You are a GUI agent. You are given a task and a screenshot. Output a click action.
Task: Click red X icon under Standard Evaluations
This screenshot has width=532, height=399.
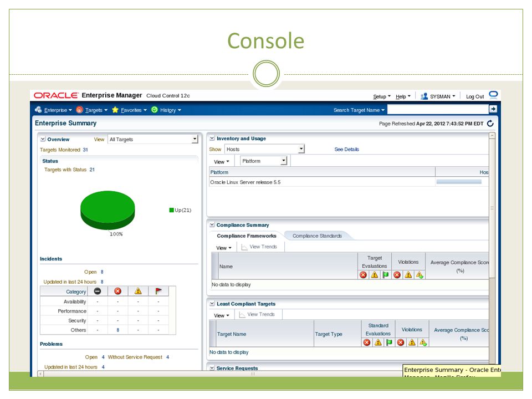pos(367,342)
